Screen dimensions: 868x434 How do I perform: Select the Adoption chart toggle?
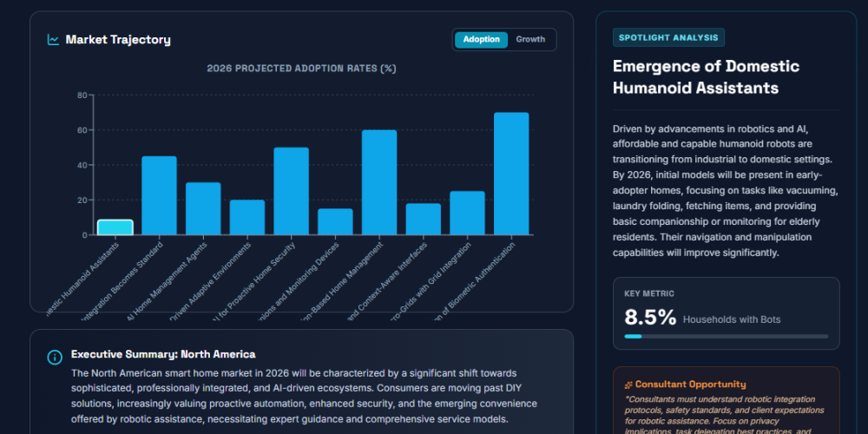coord(481,39)
